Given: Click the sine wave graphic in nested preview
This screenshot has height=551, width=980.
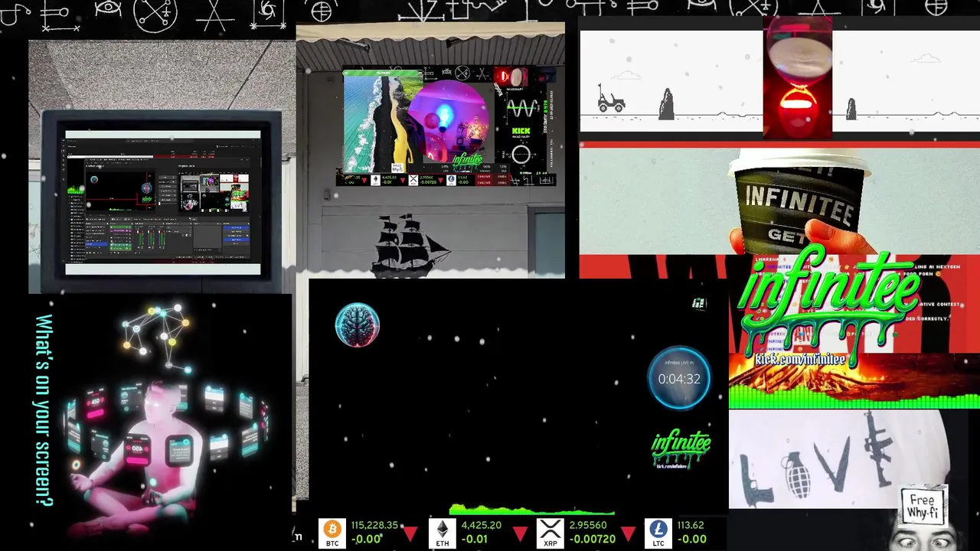Looking at the screenshot, I should pos(522,107).
